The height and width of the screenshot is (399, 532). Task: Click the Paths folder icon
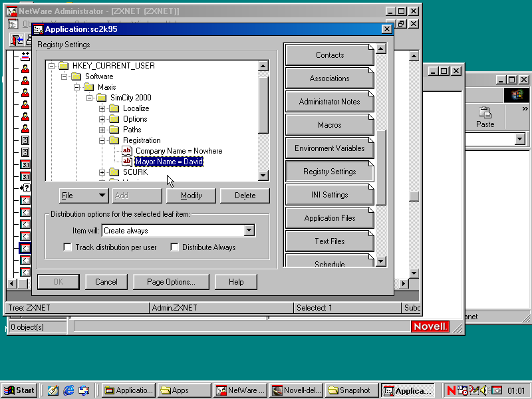[114, 130]
